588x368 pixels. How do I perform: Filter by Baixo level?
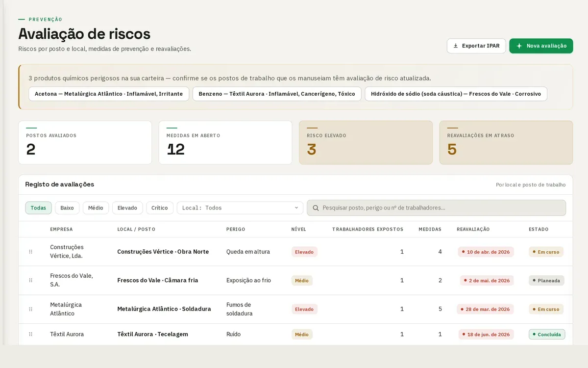point(67,208)
